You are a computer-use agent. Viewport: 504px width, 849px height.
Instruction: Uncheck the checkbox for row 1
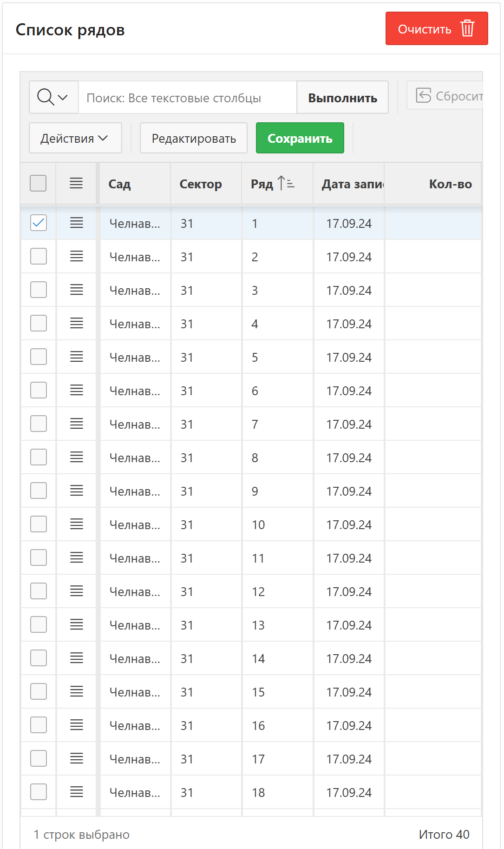pyautogui.click(x=39, y=223)
